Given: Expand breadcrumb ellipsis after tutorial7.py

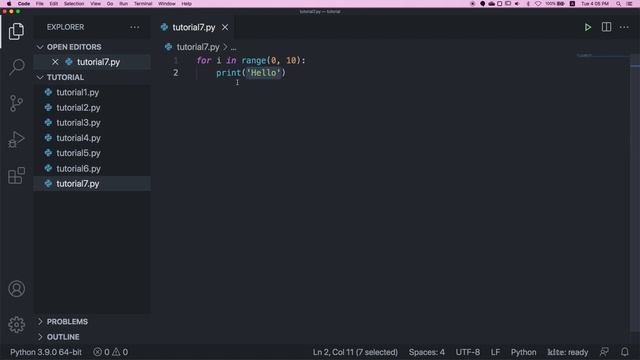Looking at the screenshot, I should 233,47.
